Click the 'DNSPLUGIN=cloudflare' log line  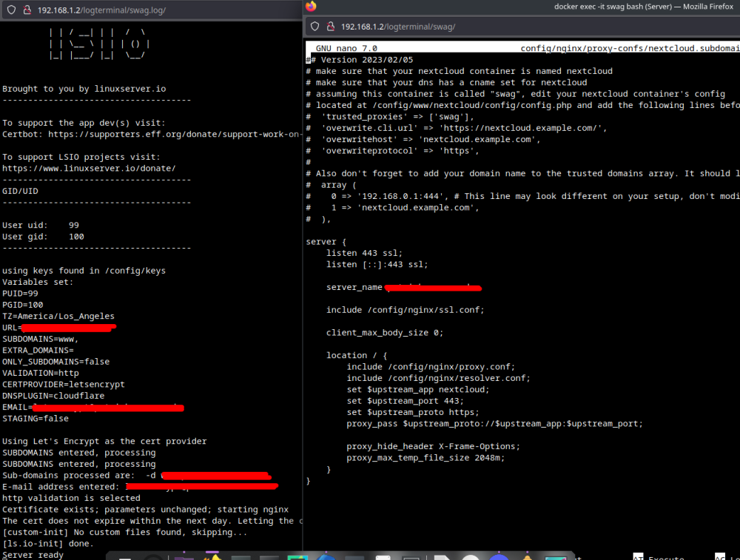coord(53,395)
